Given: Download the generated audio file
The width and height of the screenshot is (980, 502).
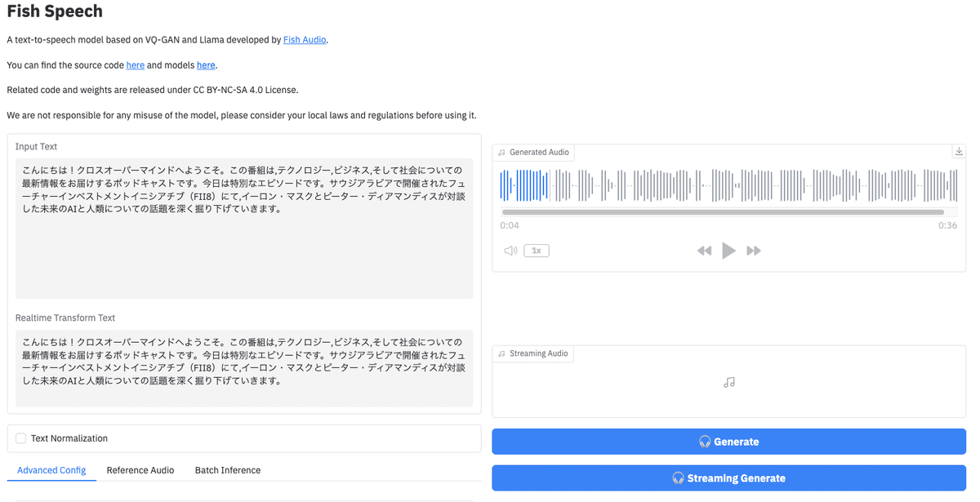Looking at the screenshot, I should click(959, 151).
